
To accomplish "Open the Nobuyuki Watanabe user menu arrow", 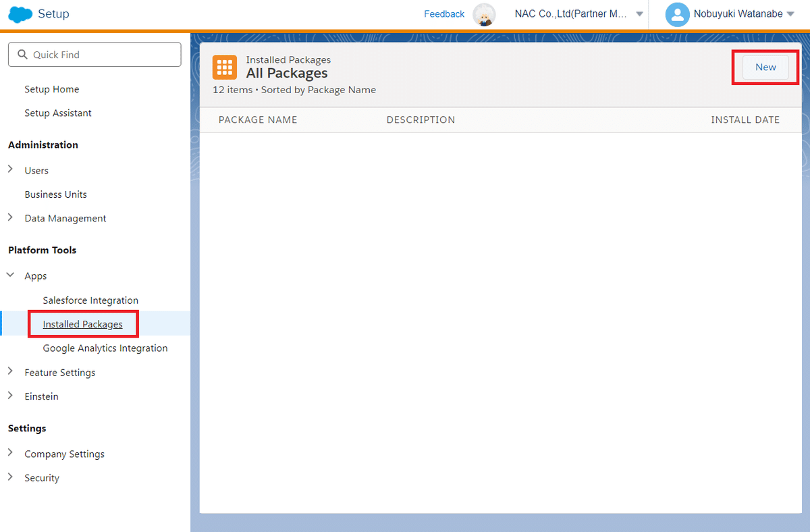I will 790,14.
